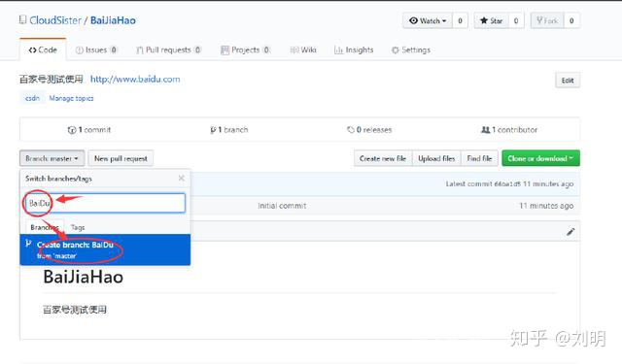This screenshot has width=622, height=364.
Task: Click the Edit description button
Action: point(568,81)
